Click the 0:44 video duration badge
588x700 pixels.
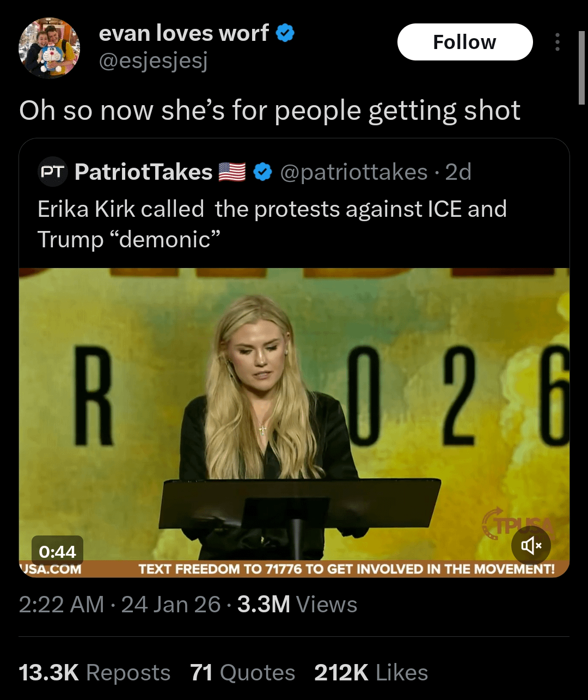57,551
